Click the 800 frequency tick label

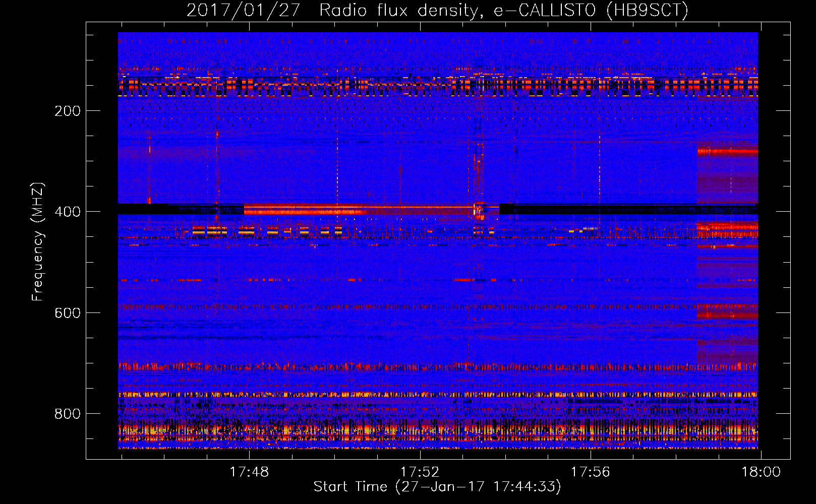[68, 414]
